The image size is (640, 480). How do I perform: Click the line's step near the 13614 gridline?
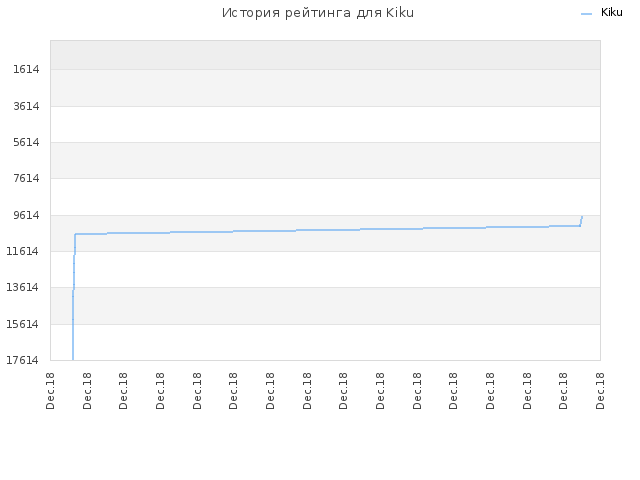[x=73, y=290]
